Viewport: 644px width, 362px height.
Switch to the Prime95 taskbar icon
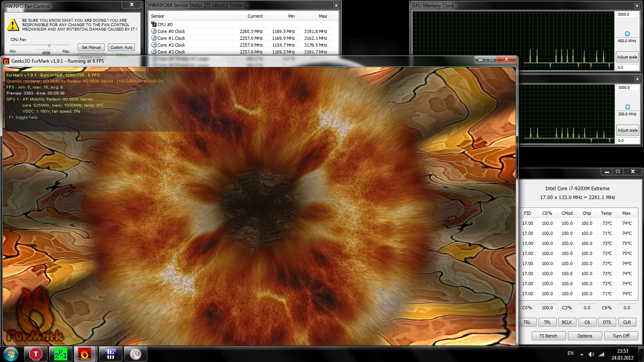(60, 354)
